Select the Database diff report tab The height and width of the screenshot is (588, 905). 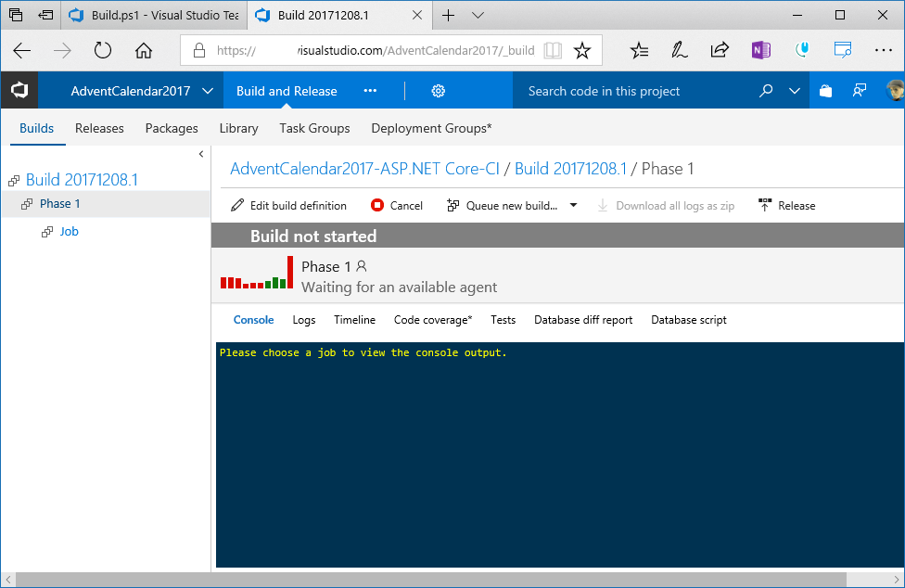tap(583, 320)
